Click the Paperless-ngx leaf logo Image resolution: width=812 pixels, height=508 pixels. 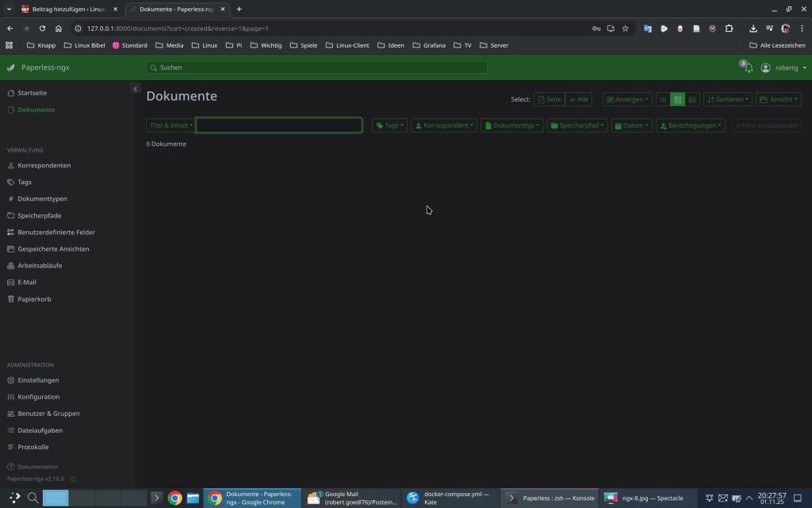tap(11, 67)
